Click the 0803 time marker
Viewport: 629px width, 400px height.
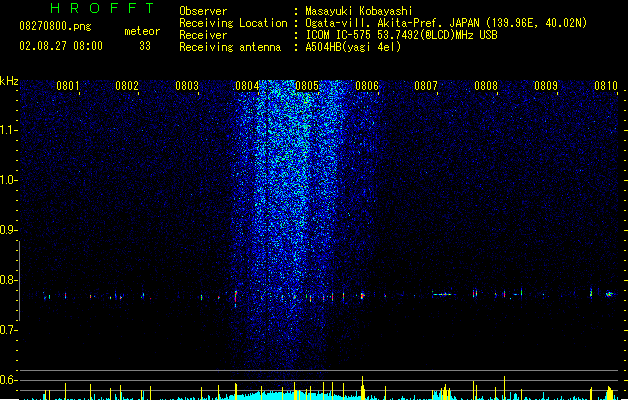pyautogui.click(x=187, y=86)
